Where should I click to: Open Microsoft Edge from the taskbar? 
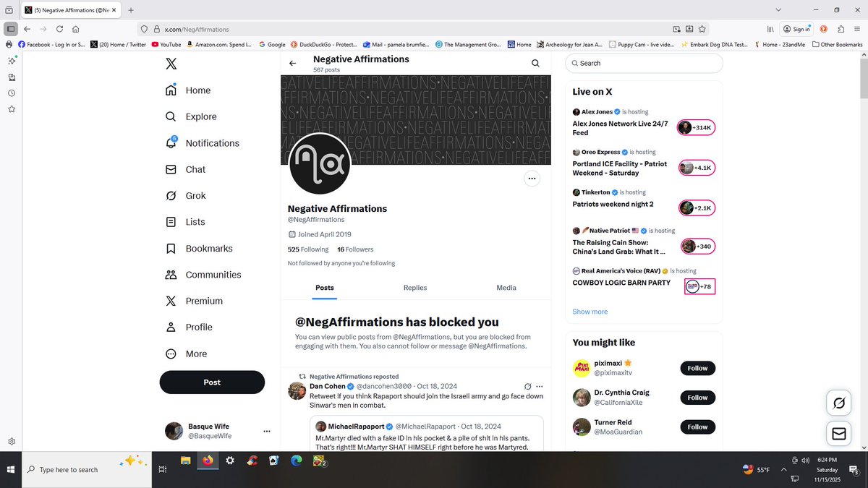296,461
